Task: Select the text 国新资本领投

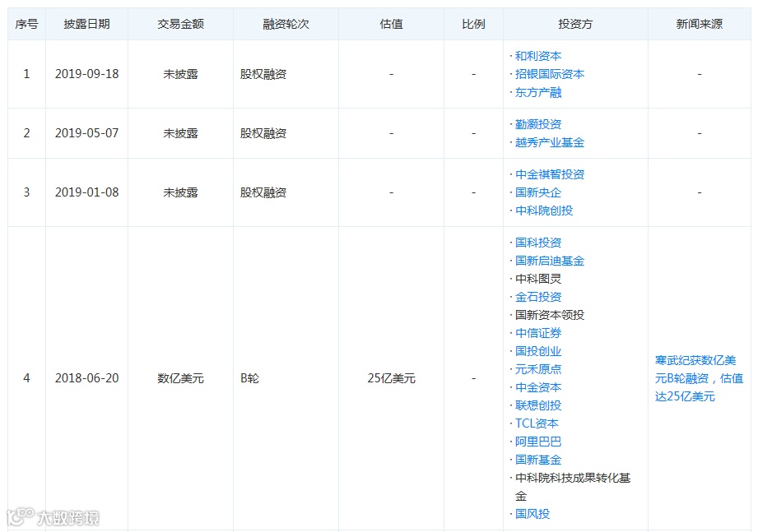Action: tap(550, 315)
